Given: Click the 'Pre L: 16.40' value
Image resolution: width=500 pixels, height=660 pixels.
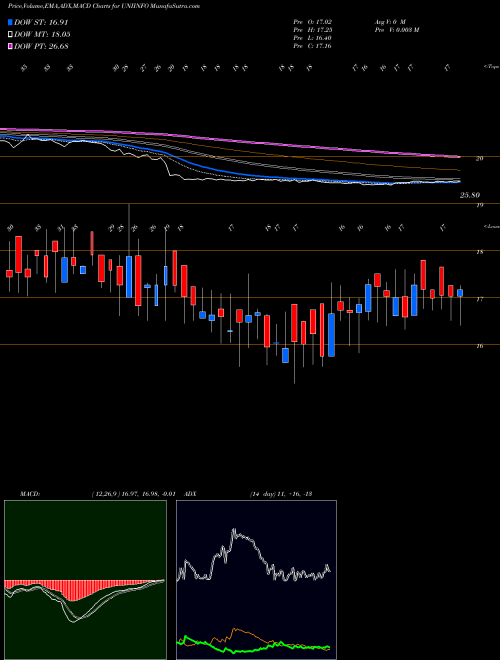Looking at the screenshot, I should [x=313, y=38].
